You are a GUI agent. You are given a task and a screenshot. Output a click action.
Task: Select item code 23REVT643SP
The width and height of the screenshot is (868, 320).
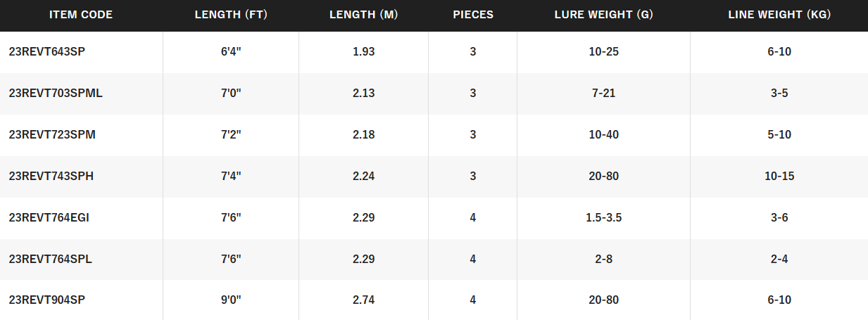pos(48,52)
